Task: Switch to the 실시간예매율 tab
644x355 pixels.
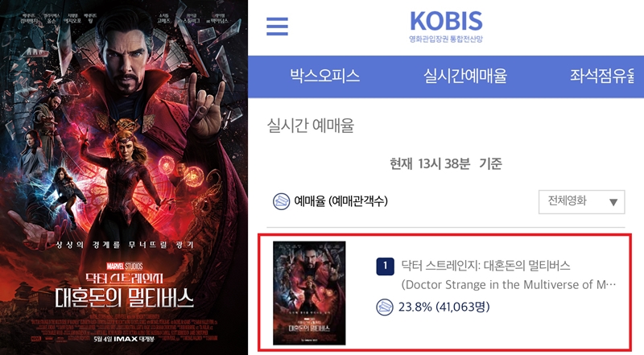Action: pyautogui.click(x=465, y=76)
